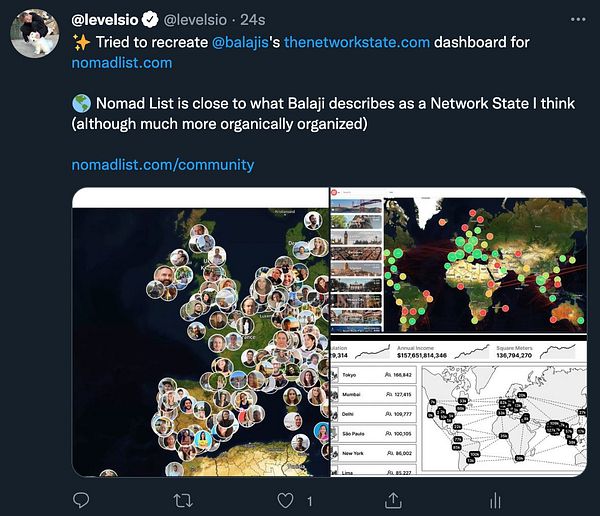
Task: Open the city population dashboard image
Action: click(458, 405)
